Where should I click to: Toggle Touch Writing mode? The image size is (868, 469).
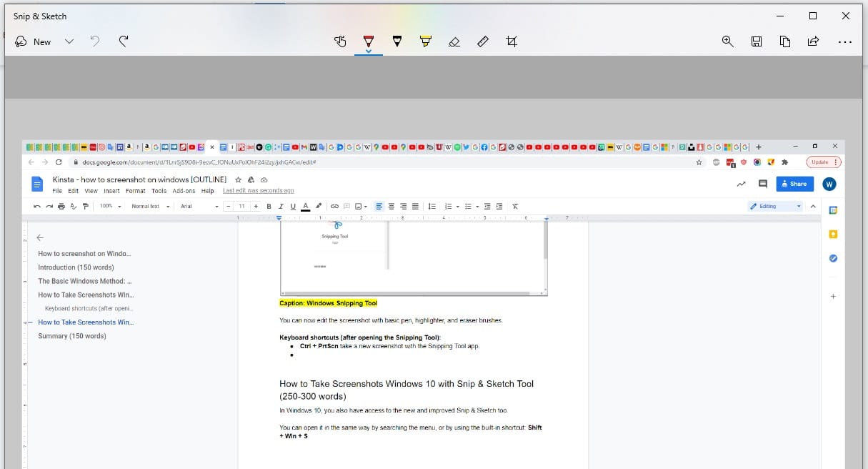click(x=341, y=41)
